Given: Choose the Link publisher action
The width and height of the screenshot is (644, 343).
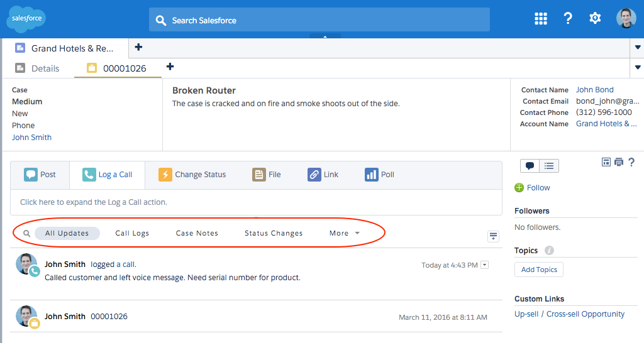Looking at the screenshot, I should (323, 175).
